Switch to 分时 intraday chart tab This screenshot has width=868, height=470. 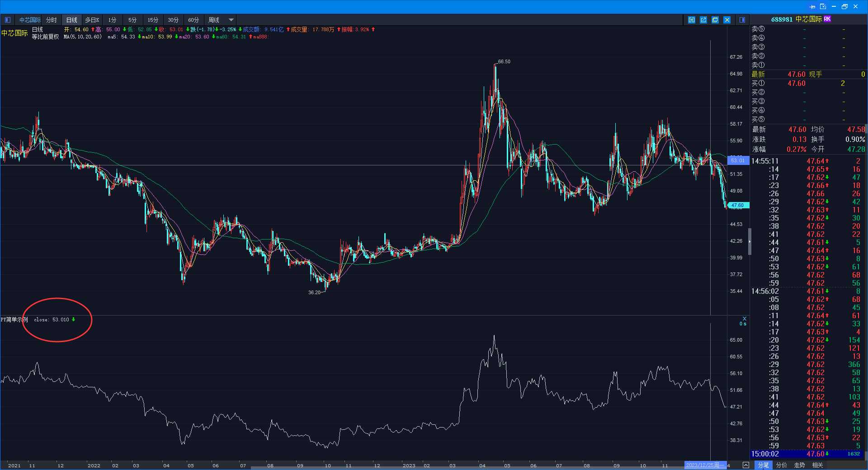tap(52, 20)
